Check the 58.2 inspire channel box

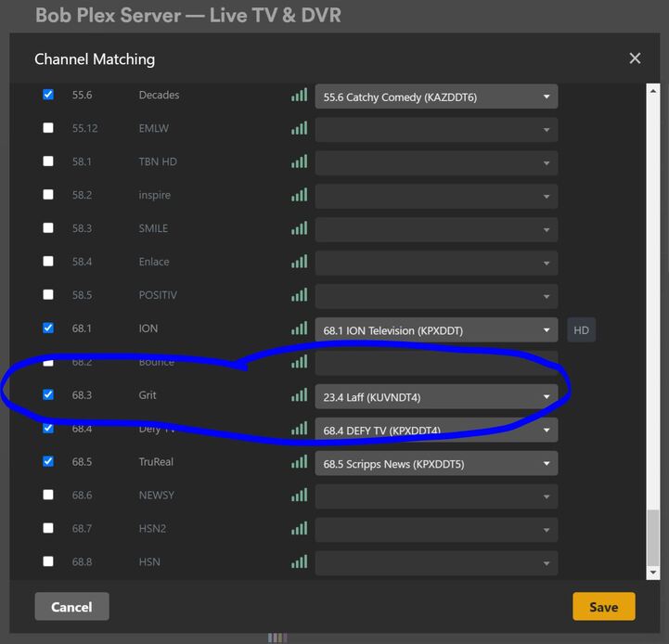pos(48,194)
